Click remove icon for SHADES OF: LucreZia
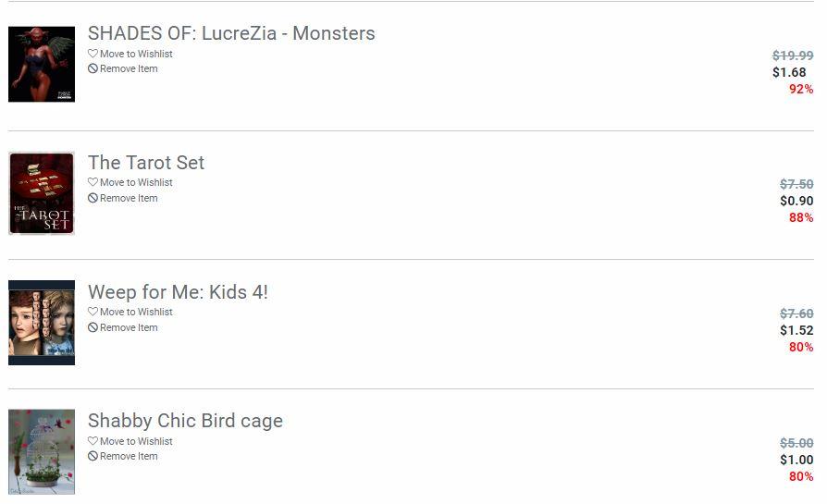Viewport: 827px width, 504px height. (93, 68)
